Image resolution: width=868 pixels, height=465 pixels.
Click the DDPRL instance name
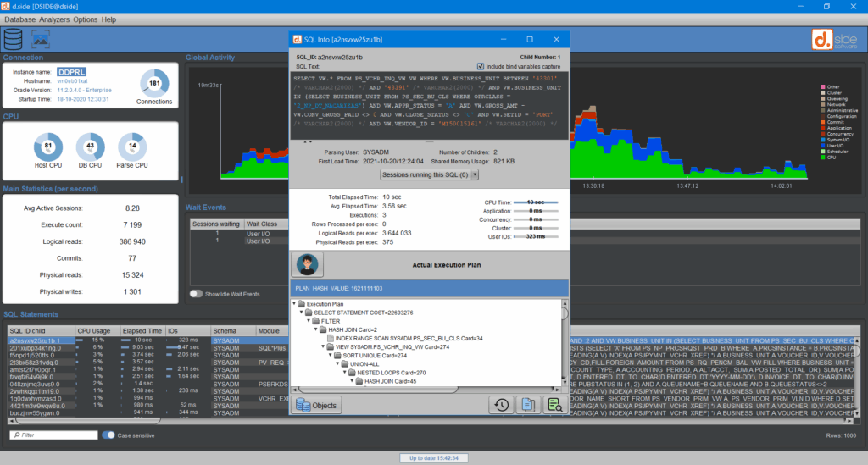[x=72, y=72]
